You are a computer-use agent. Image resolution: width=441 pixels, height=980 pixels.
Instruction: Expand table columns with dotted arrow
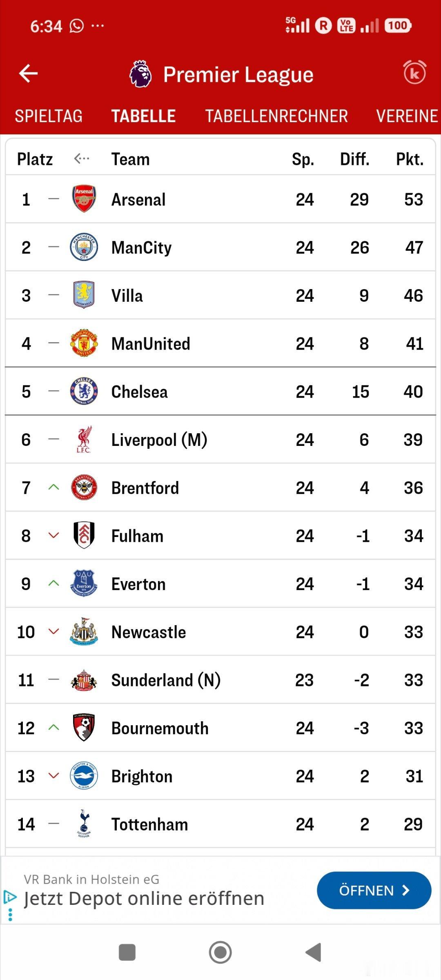81,158
